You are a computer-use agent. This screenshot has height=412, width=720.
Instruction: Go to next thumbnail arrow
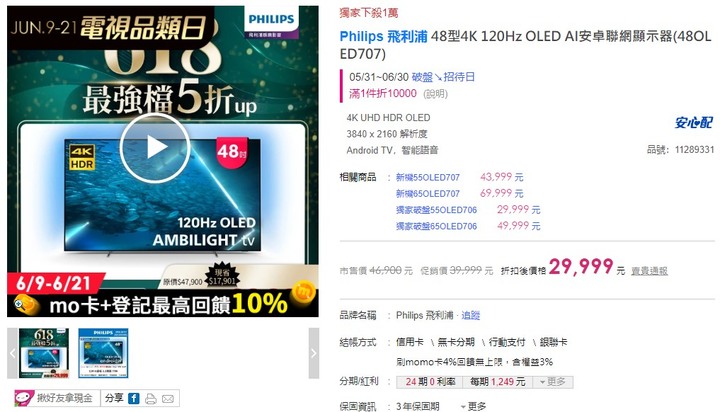pos(314,353)
